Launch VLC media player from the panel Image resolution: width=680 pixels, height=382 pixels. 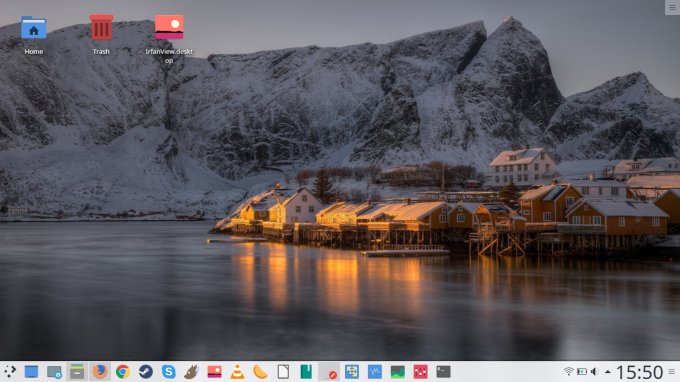237,372
